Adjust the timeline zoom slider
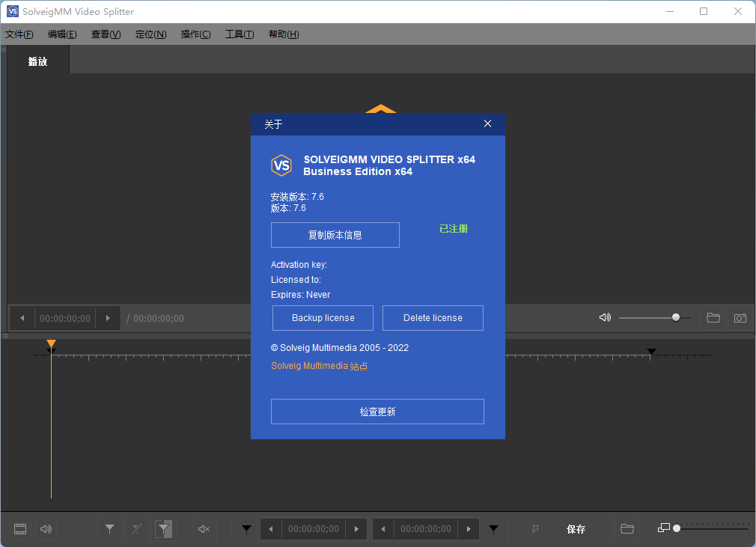This screenshot has width=756, height=547. (x=713, y=528)
